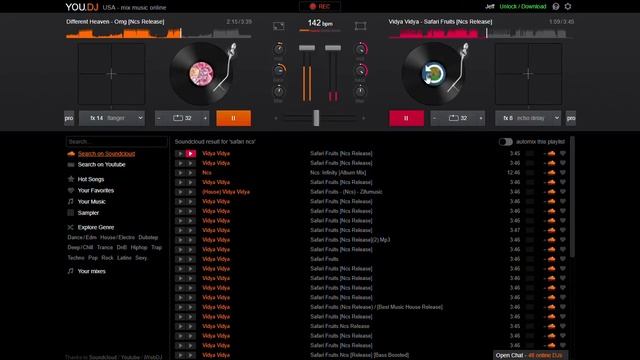Click the expand icon right of bpm
Viewport: 640px width, 360px height.
(x=360, y=26)
